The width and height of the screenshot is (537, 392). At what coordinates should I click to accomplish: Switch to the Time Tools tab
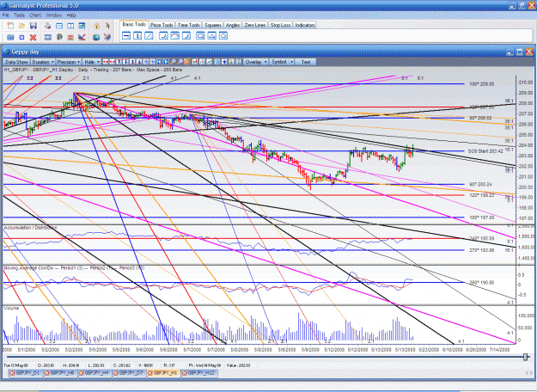click(189, 25)
